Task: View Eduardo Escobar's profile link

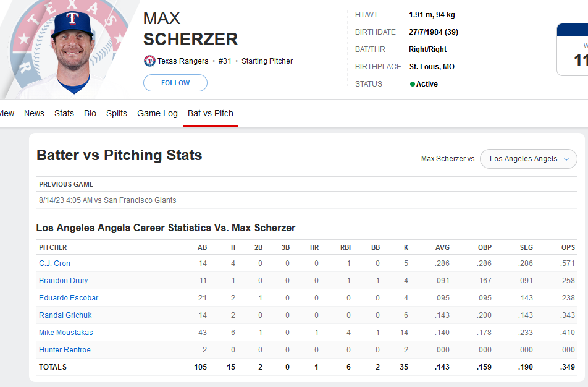Action: coord(69,297)
